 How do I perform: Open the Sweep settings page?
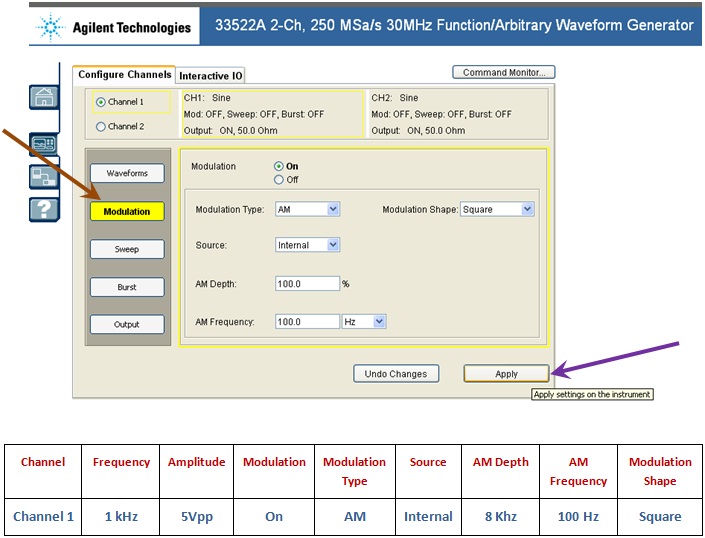126,249
